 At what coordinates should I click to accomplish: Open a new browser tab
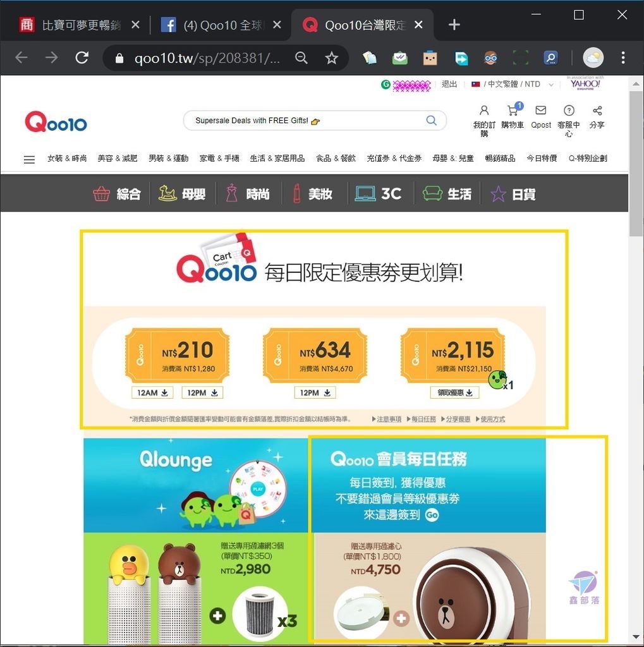click(454, 25)
